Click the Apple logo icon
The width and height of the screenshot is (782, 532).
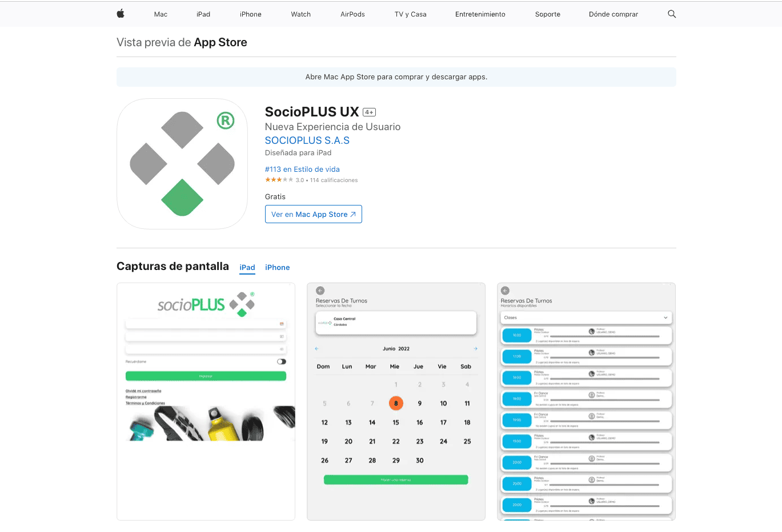point(121,14)
